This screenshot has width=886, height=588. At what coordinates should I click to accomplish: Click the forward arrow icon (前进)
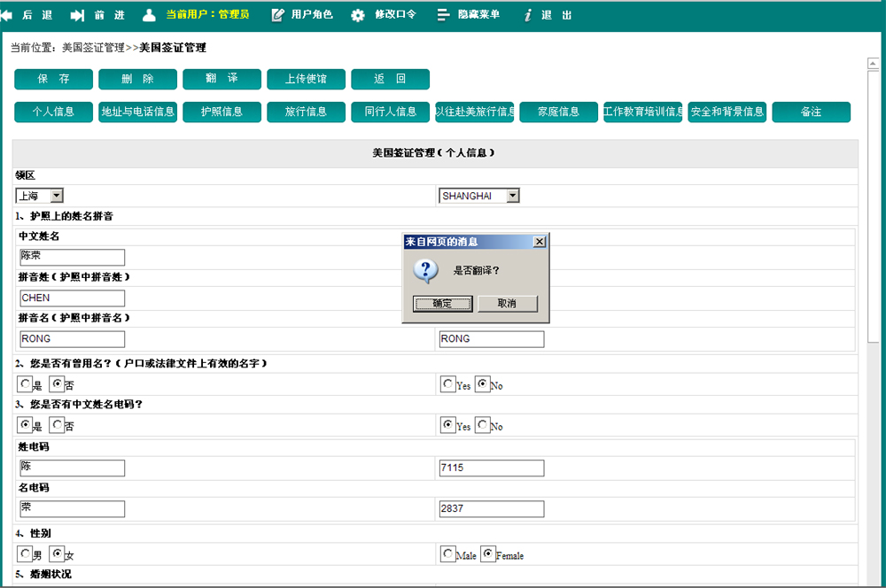pos(78,15)
